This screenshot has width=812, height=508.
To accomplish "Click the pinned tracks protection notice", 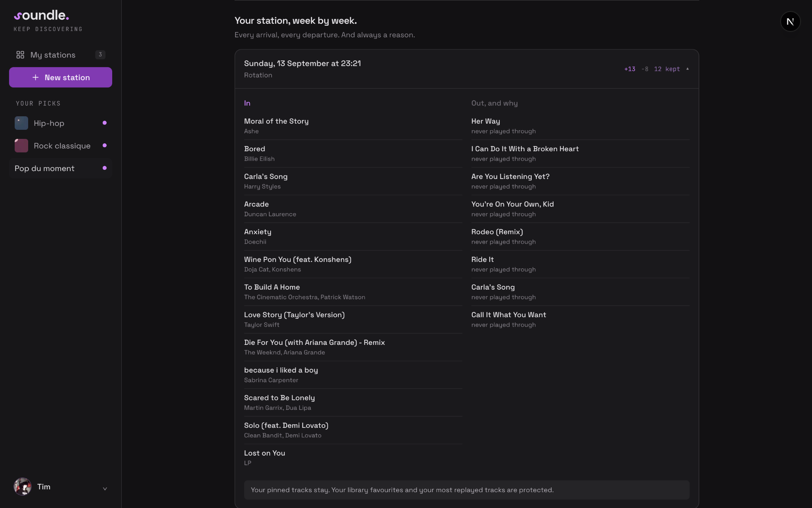I will pyautogui.click(x=467, y=490).
